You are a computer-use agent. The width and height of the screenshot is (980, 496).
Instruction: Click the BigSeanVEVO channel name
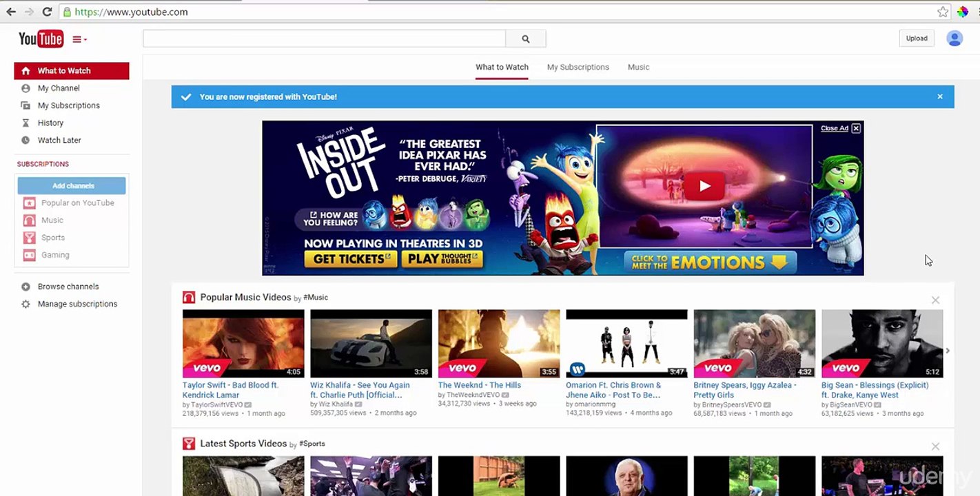[852, 405]
